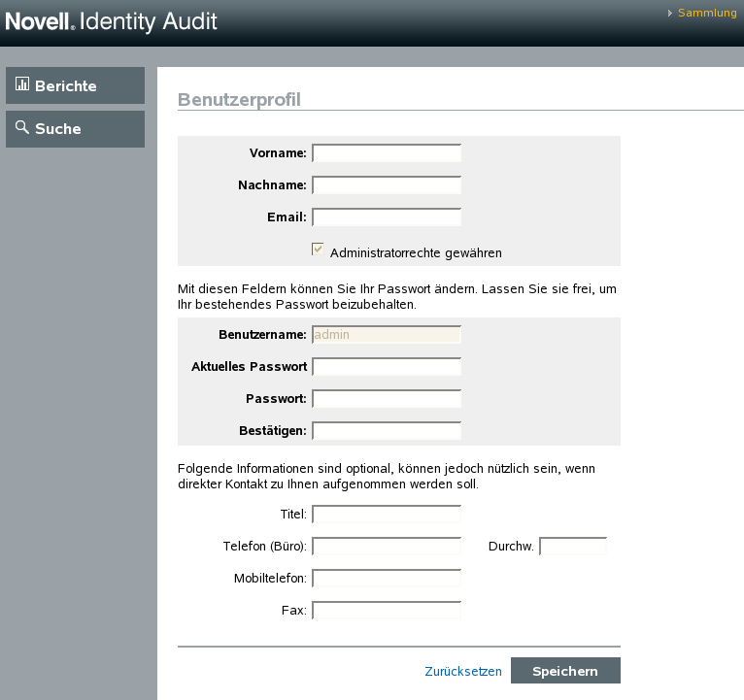Focus the Titel input field

[387, 514]
